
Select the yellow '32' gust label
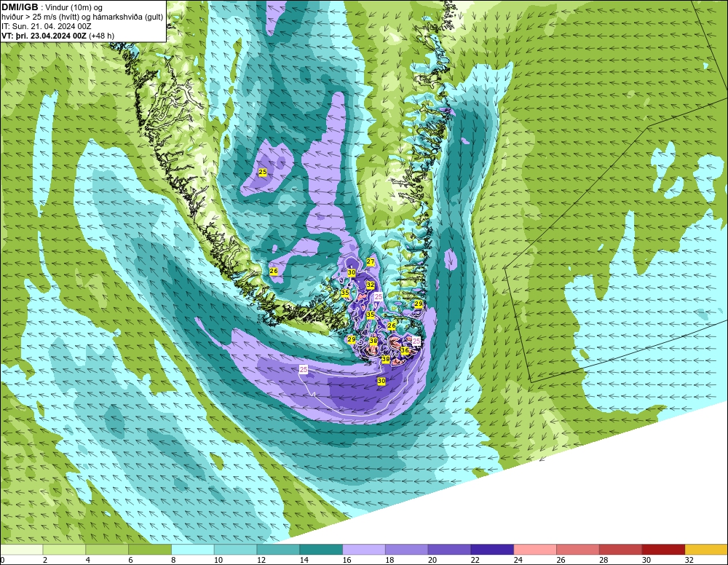[x=370, y=285]
